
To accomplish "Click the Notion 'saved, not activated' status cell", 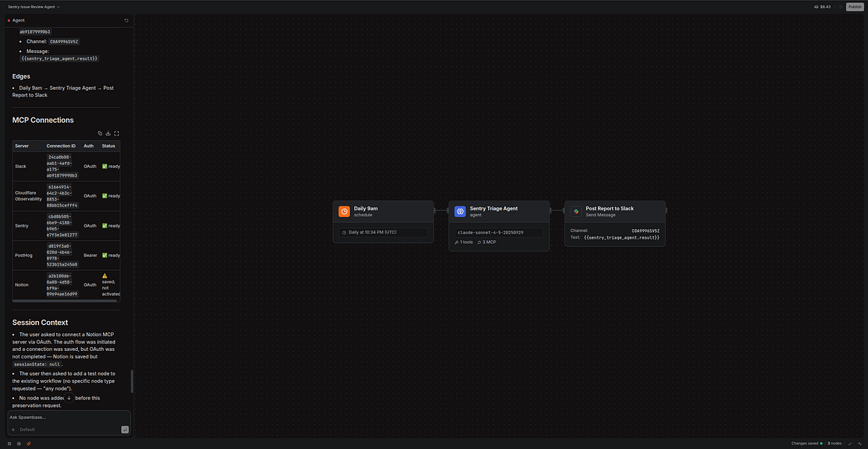I will (111, 284).
